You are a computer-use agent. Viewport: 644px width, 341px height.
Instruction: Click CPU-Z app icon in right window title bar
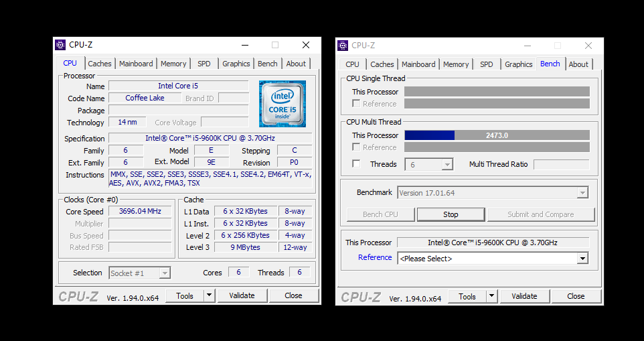343,45
